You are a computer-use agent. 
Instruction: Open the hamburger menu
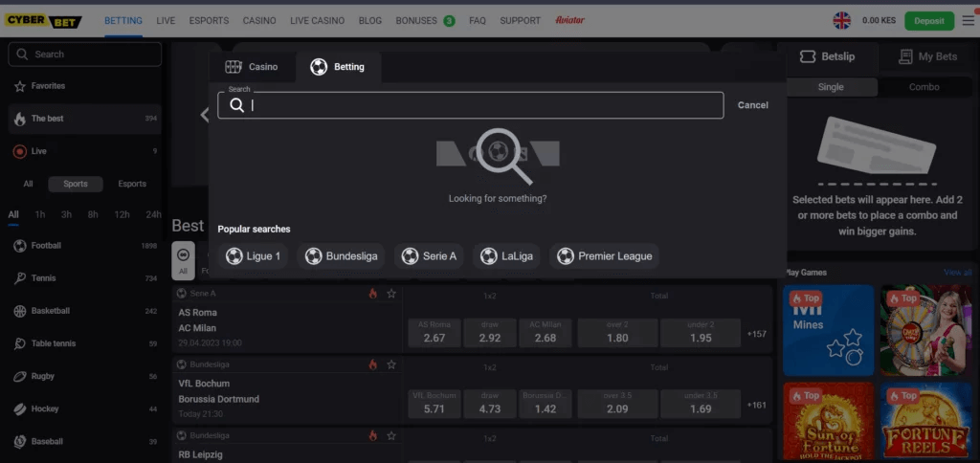pos(969,21)
